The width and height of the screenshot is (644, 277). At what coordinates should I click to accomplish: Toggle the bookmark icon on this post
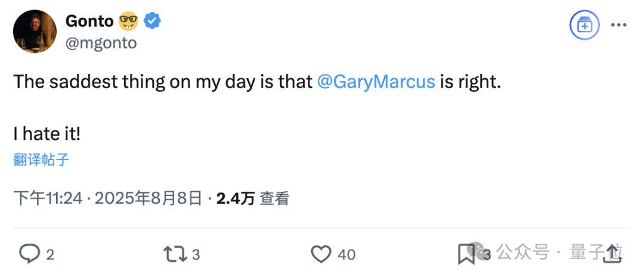pos(466,254)
